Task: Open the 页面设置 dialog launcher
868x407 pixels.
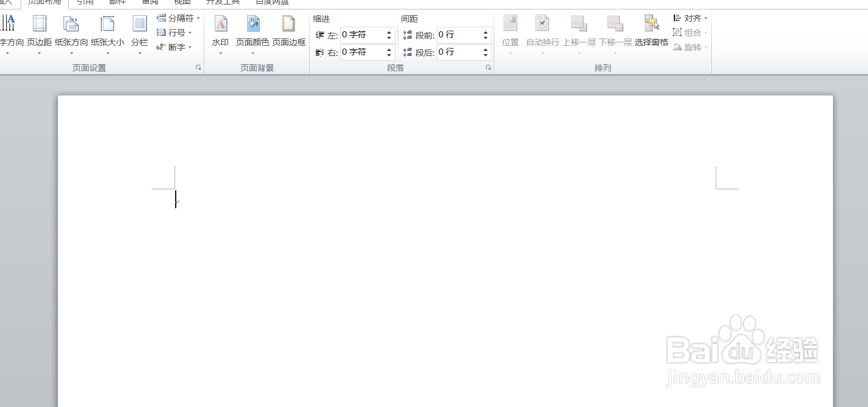Action: (198, 68)
